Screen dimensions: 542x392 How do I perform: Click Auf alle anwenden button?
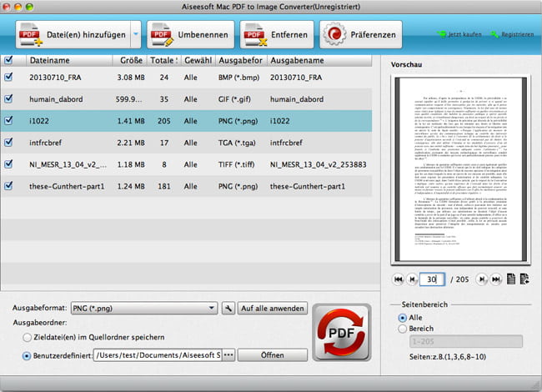274,308
